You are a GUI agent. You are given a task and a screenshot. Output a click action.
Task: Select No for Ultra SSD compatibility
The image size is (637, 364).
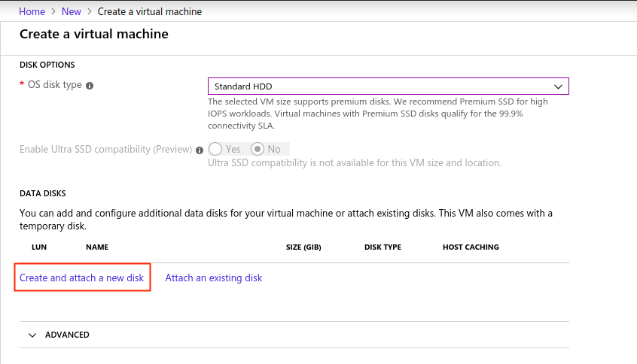coord(258,149)
